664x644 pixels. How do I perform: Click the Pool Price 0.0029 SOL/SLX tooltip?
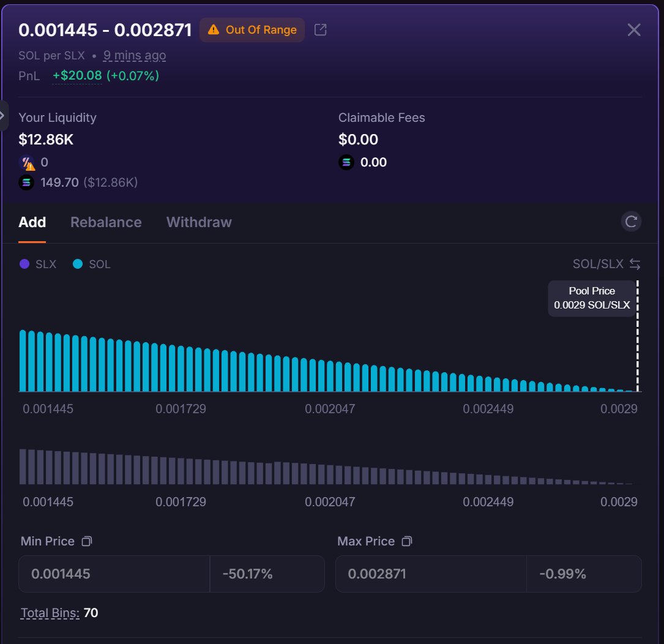(x=592, y=298)
